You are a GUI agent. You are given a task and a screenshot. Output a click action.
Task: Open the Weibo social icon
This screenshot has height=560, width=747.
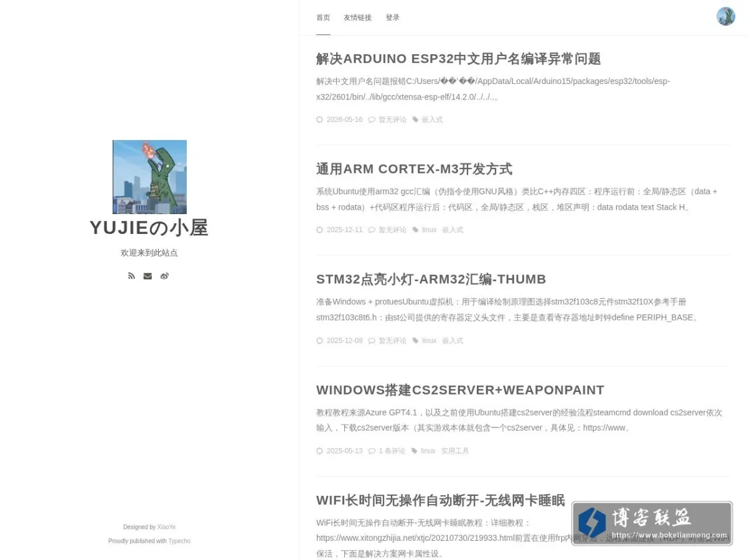pyautogui.click(x=164, y=276)
